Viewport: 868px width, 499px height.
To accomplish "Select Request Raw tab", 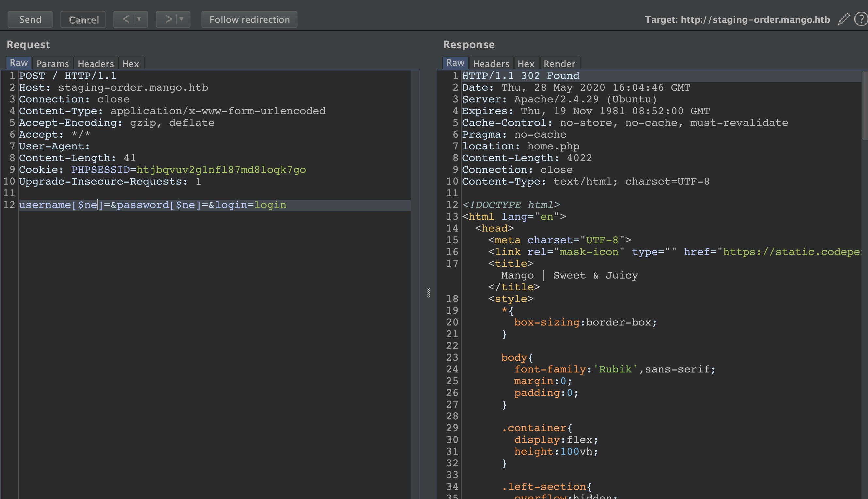I will pos(19,63).
